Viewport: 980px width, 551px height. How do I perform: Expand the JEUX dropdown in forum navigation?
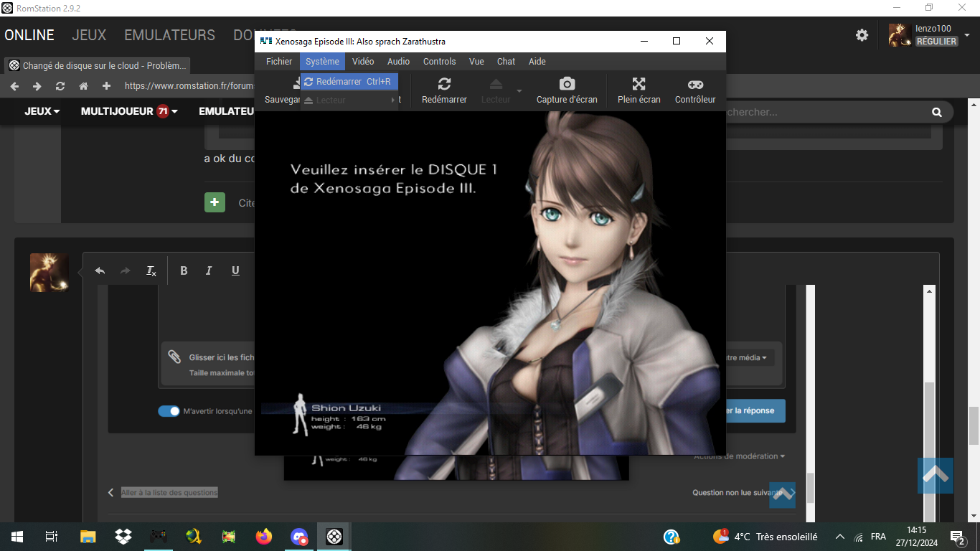pos(42,111)
